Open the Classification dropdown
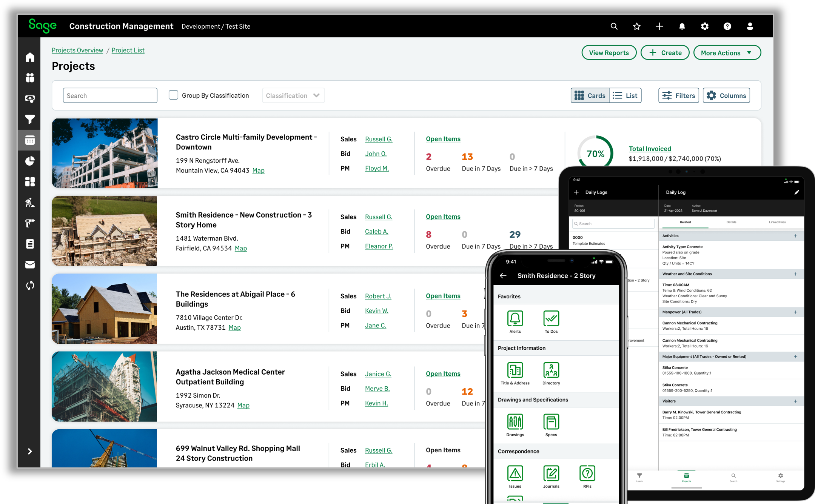Viewport: 815px width, 504px height. point(293,95)
